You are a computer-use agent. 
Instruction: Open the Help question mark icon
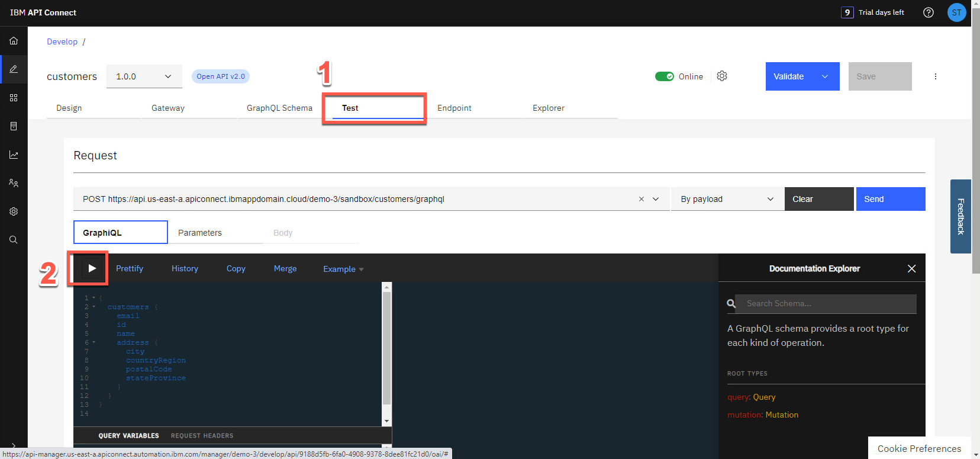click(928, 12)
